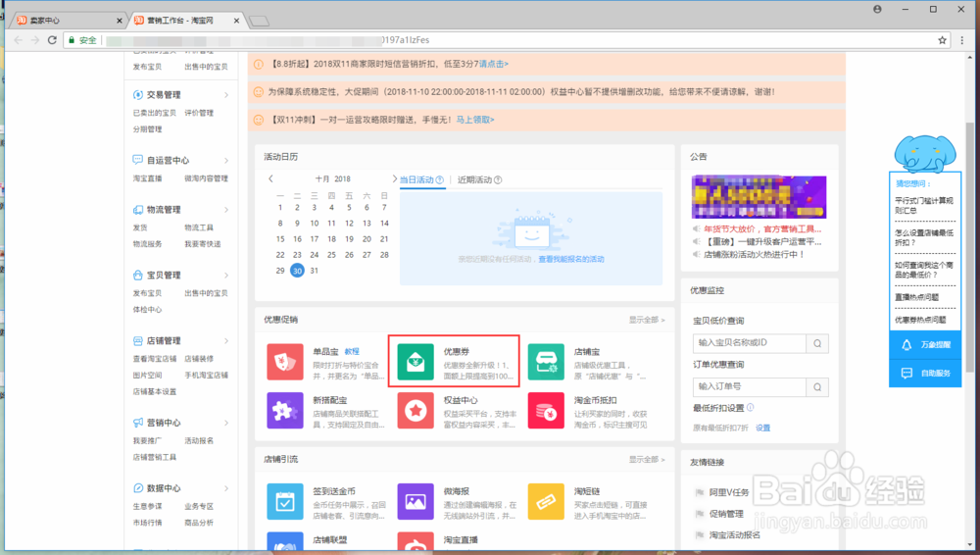This screenshot has width=980, height=555.
Task: Click the 马上领取> link
Action: (x=475, y=120)
